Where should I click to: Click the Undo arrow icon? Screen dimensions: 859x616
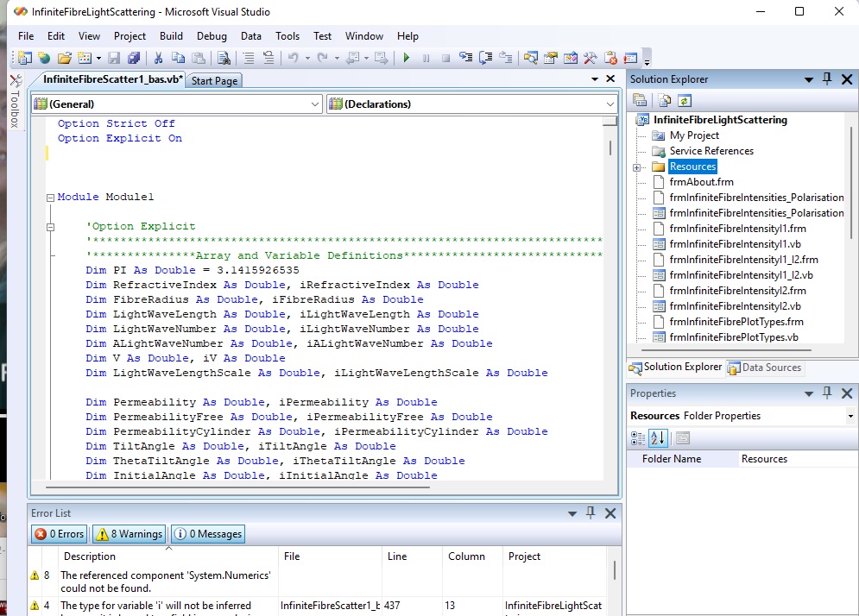(293, 58)
